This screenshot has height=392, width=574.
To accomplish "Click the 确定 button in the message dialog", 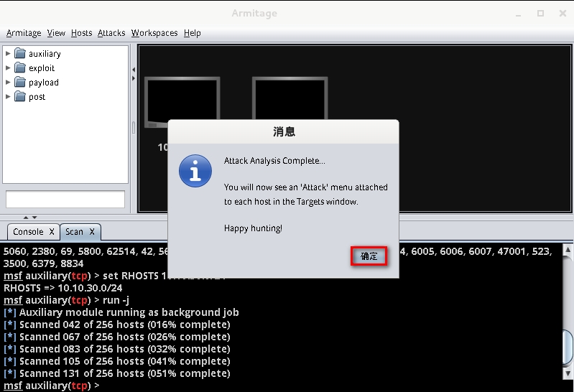I will point(369,256).
